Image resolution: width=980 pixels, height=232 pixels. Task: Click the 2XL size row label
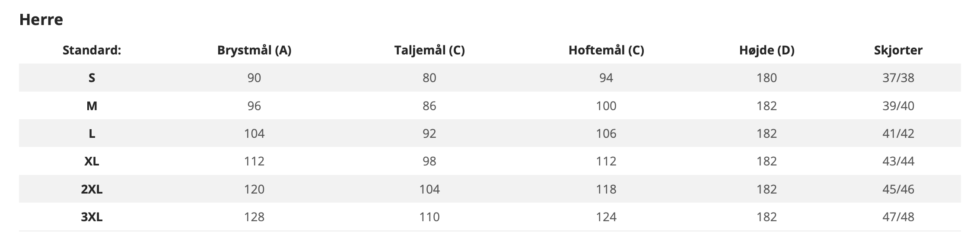pyautogui.click(x=92, y=189)
